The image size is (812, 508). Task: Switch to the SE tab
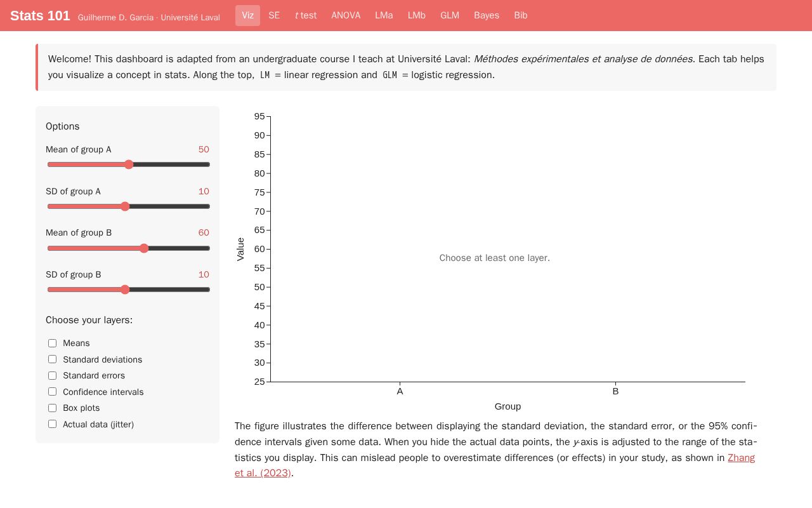tap(274, 15)
